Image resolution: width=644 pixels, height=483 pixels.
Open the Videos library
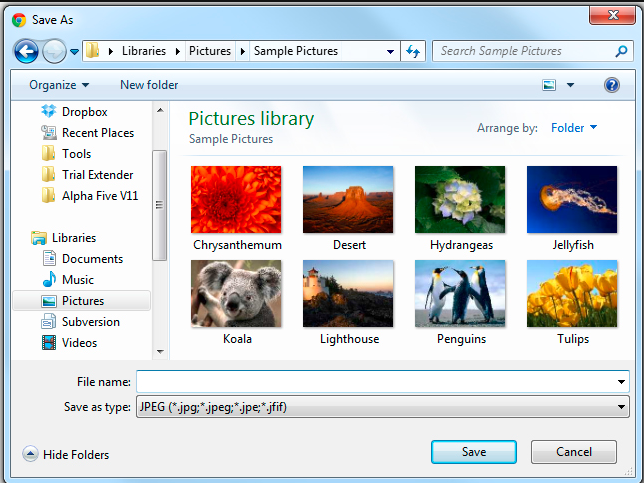[x=69, y=343]
